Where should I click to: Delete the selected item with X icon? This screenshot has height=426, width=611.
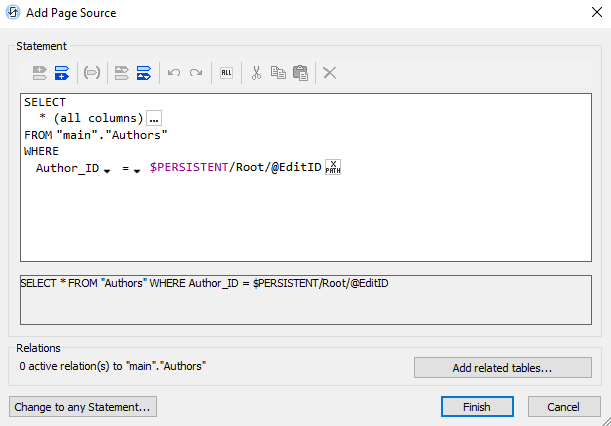click(x=329, y=73)
